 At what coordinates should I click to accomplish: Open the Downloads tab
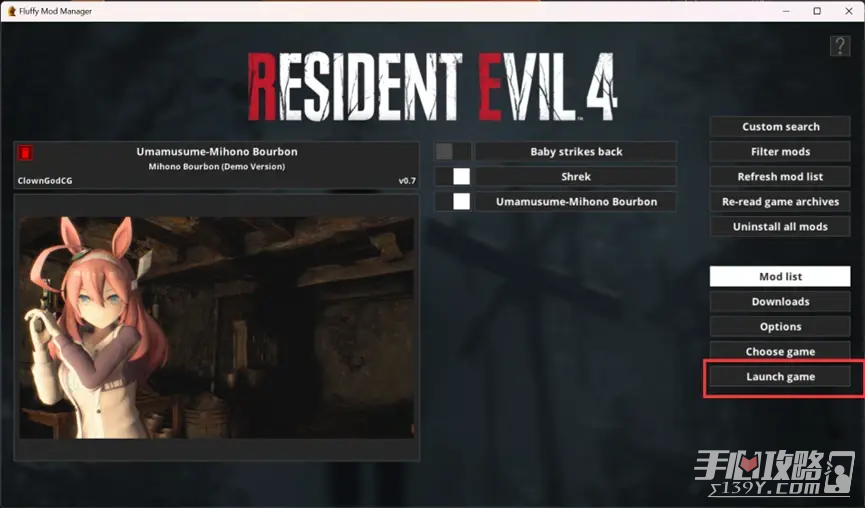[x=780, y=302]
